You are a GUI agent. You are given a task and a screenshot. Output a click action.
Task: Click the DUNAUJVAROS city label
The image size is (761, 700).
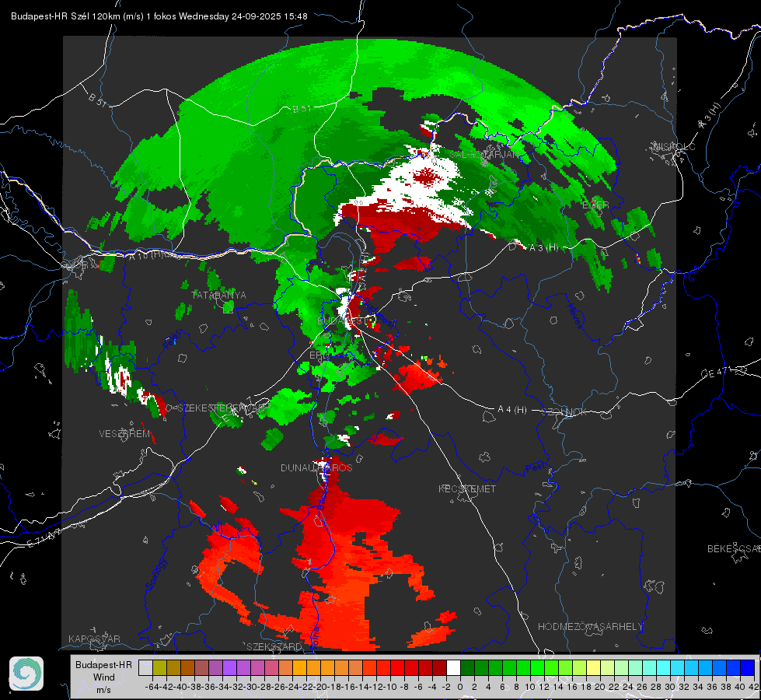[x=316, y=467]
